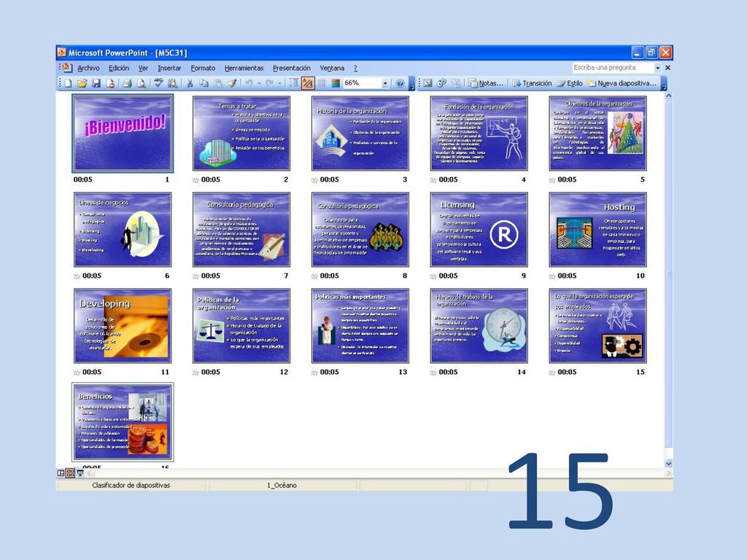Viewport: 747px width, 560px height.
Task: Select the 'Temas a tratar' slide 2
Action: 241,133
